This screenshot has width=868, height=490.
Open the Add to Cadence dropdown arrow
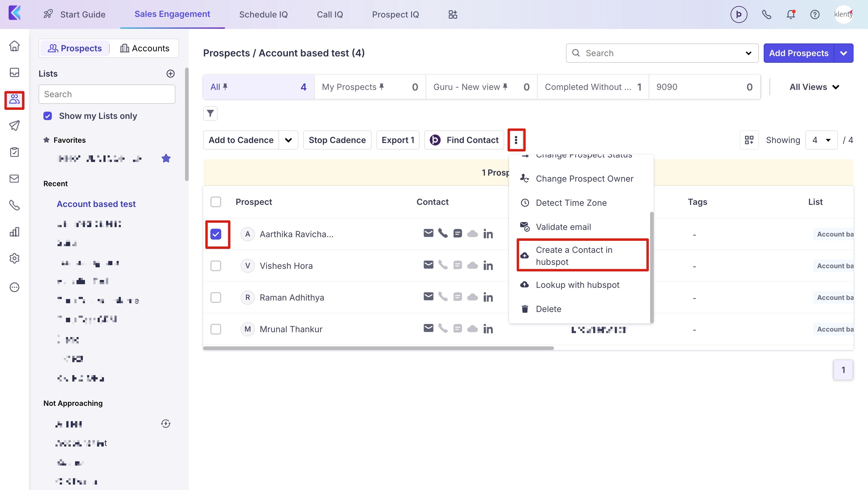[x=288, y=140]
